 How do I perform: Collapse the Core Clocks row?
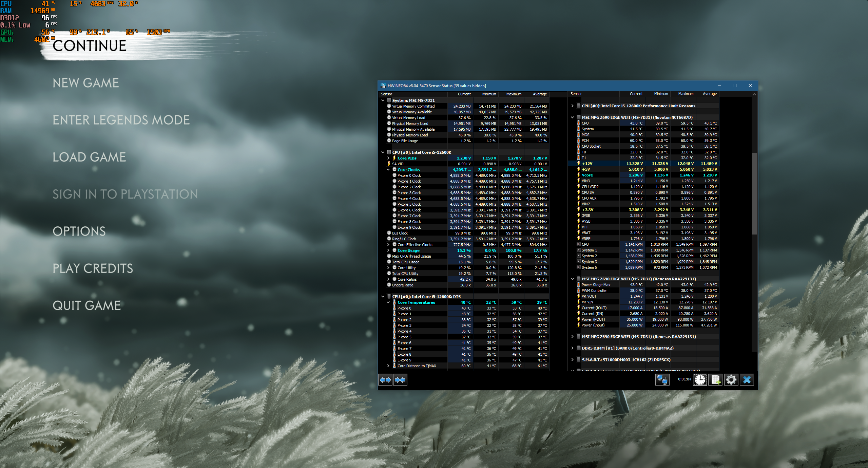(388, 170)
